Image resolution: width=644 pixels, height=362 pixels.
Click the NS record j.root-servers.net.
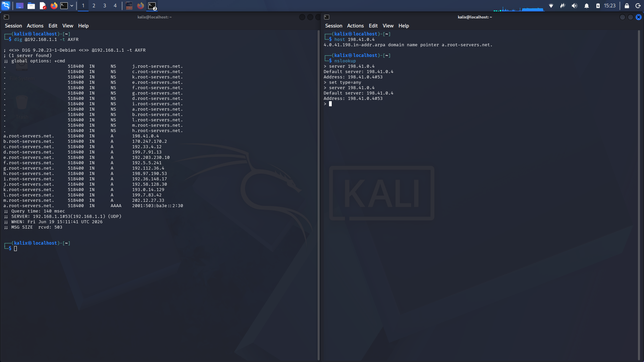[93, 66]
